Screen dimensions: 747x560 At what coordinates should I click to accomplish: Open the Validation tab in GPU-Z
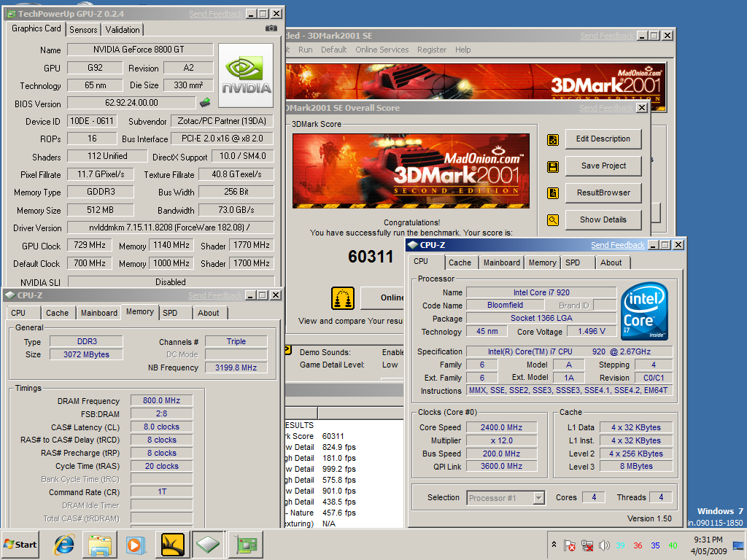click(123, 29)
